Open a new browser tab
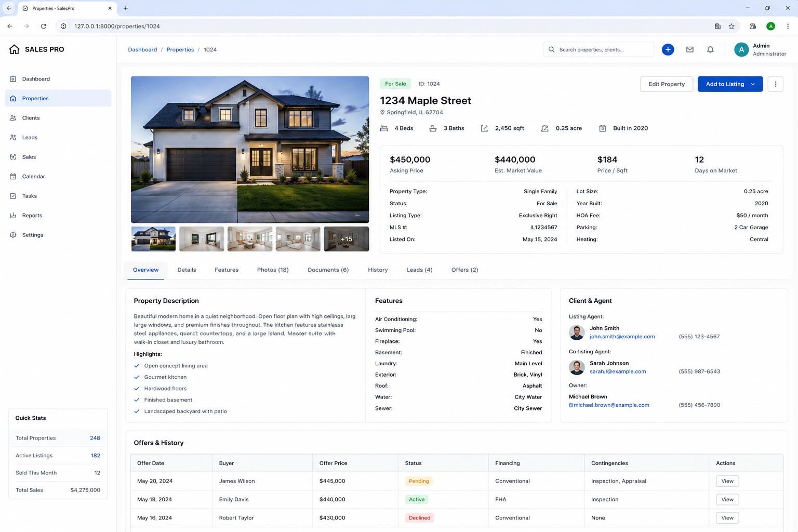Viewport: 798px width, 532px height. (126, 8)
